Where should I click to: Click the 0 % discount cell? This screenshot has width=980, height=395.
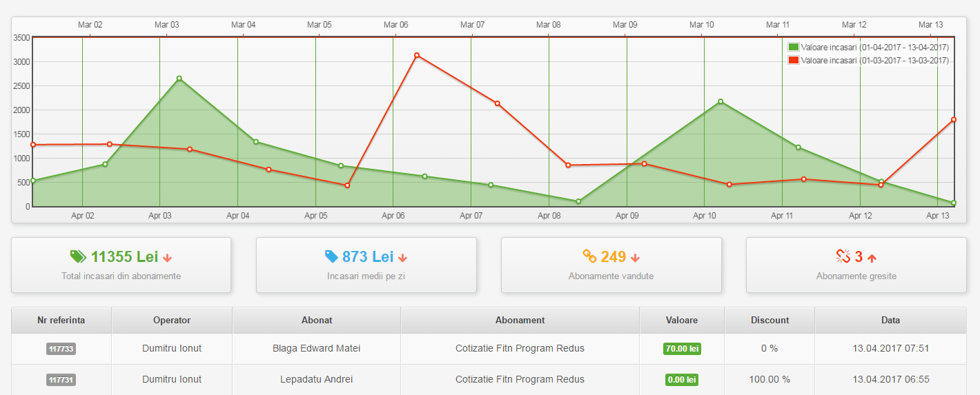770,349
